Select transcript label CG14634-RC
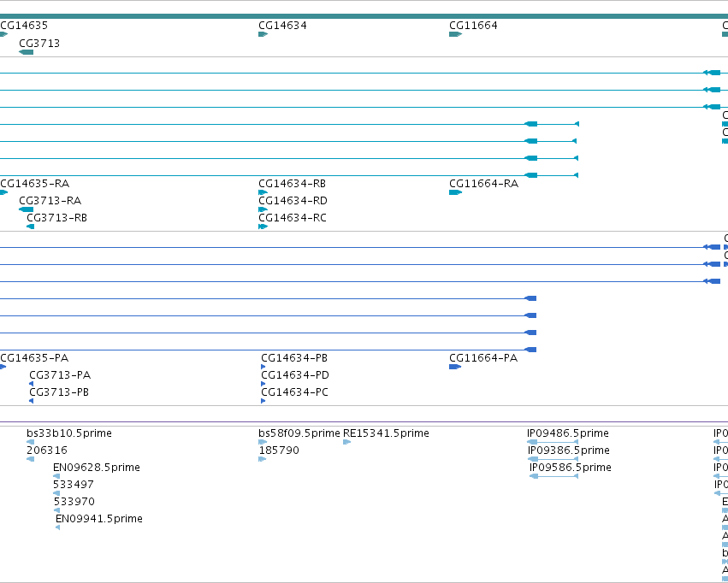The height and width of the screenshot is (583, 728). click(x=293, y=217)
